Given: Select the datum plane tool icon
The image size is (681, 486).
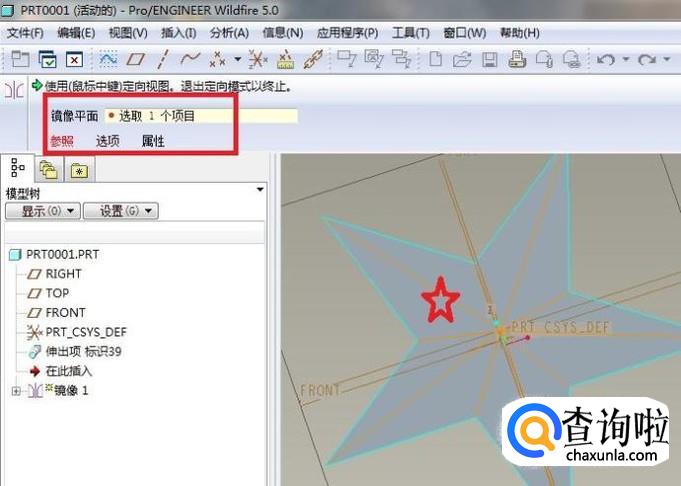Looking at the screenshot, I should pos(135,59).
